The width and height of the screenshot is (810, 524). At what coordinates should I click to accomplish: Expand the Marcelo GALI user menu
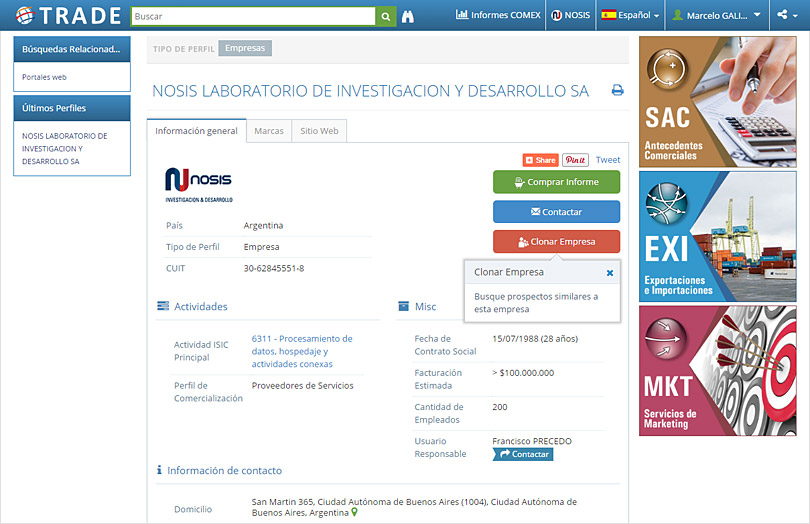[716, 15]
